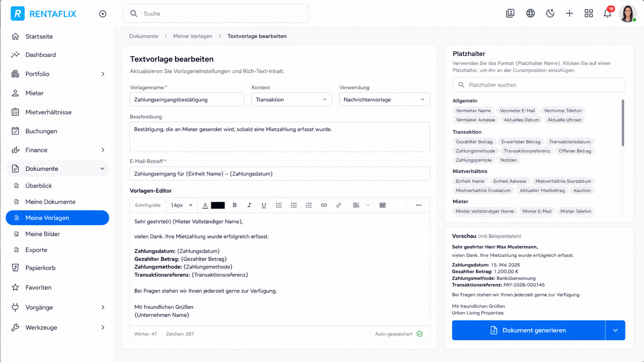
Task: Open the Verwendung dropdown showing Nachrichtenvorlage
Action: point(384,100)
